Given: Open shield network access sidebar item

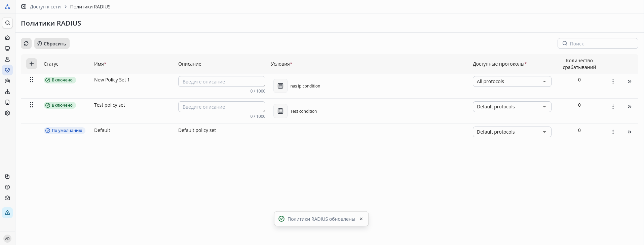Looking at the screenshot, I should click(7, 70).
